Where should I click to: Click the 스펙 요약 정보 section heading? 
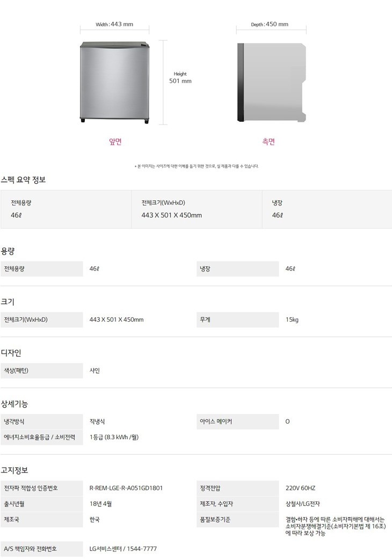[24, 180]
